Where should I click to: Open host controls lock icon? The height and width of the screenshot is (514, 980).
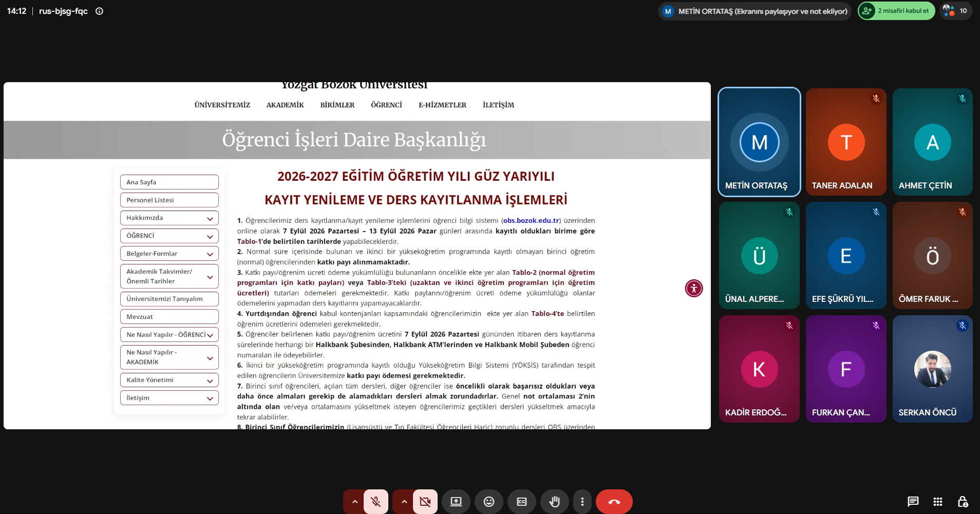point(963,502)
